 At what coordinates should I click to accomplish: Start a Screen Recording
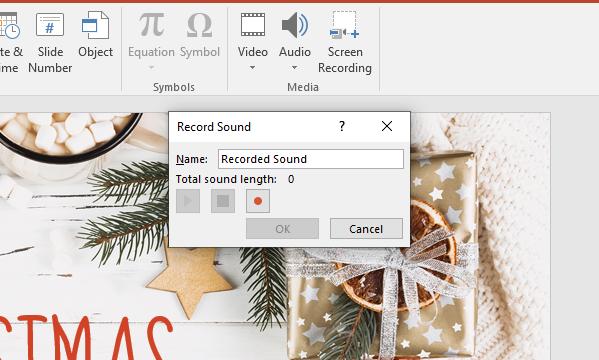tap(345, 42)
